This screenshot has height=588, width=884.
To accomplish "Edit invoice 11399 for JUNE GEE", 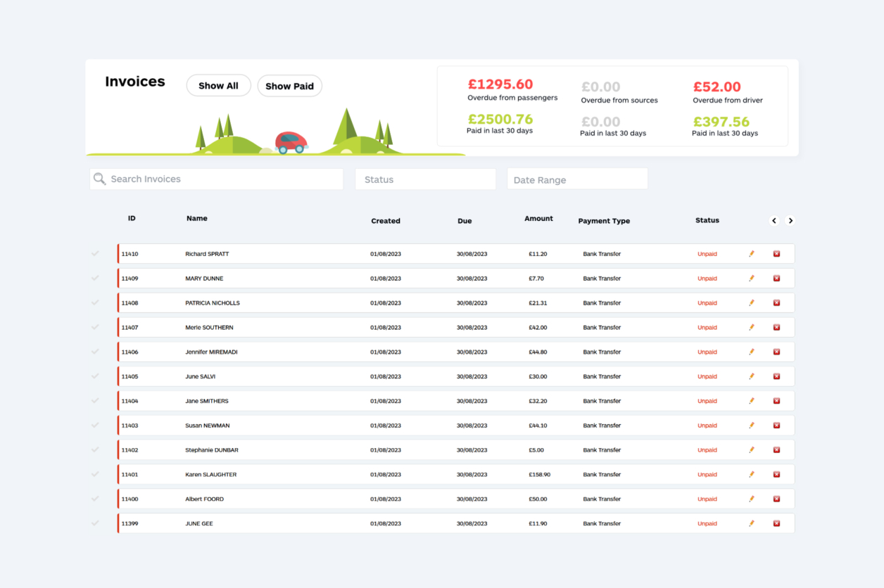I will 751,524.
